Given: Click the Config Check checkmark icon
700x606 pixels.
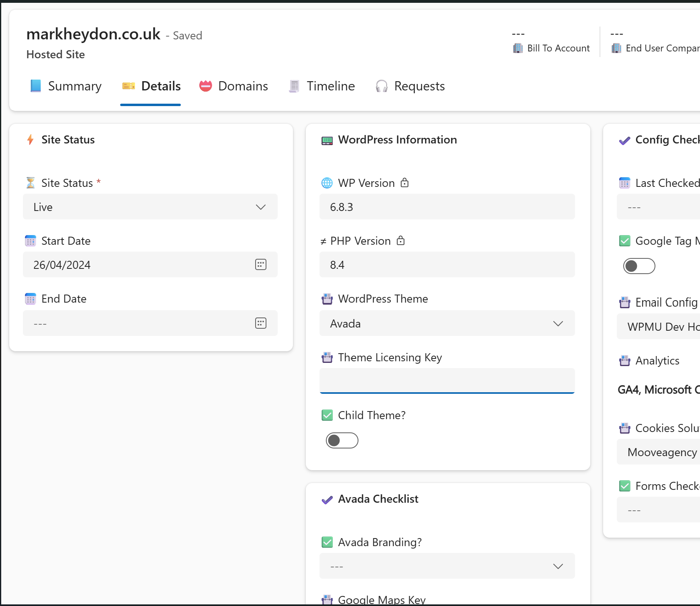Looking at the screenshot, I should (x=625, y=140).
